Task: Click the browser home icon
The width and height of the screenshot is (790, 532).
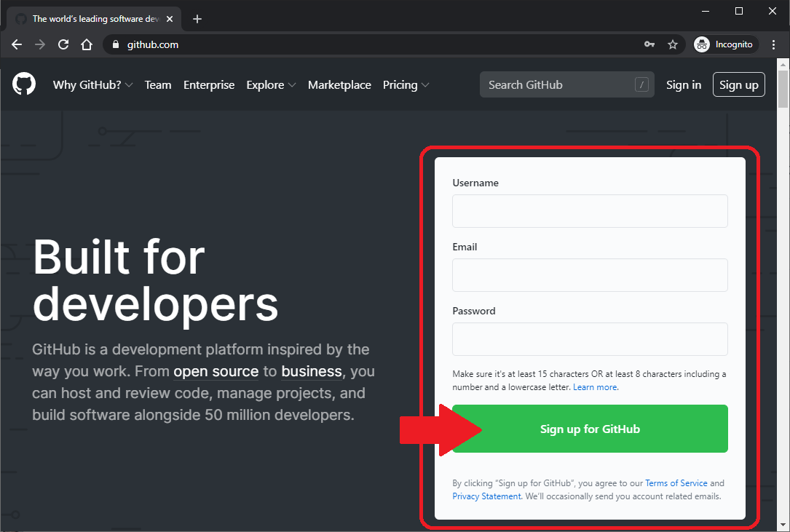Action: [87, 44]
